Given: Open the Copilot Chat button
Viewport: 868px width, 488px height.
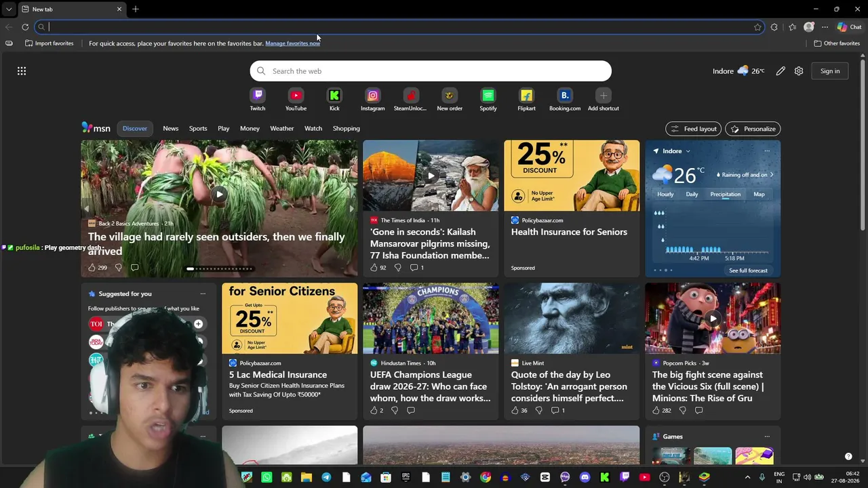Looking at the screenshot, I should point(849,27).
